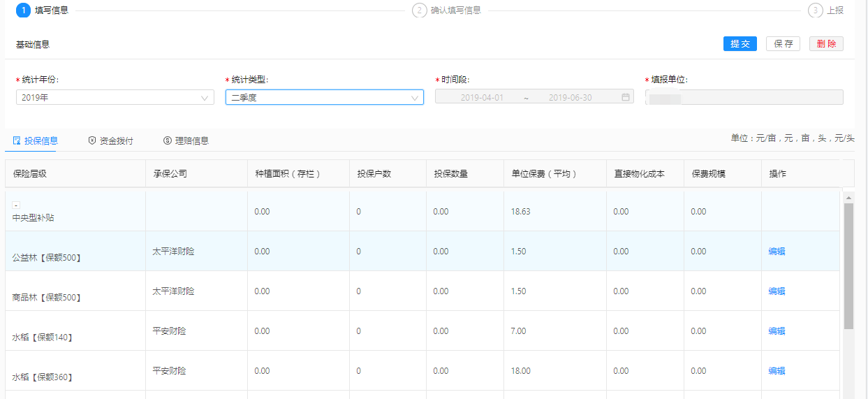Image resolution: width=868 pixels, height=399 pixels.
Task: Open the 统计年份 dropdown showing 2019年
Action: (115, 97)
